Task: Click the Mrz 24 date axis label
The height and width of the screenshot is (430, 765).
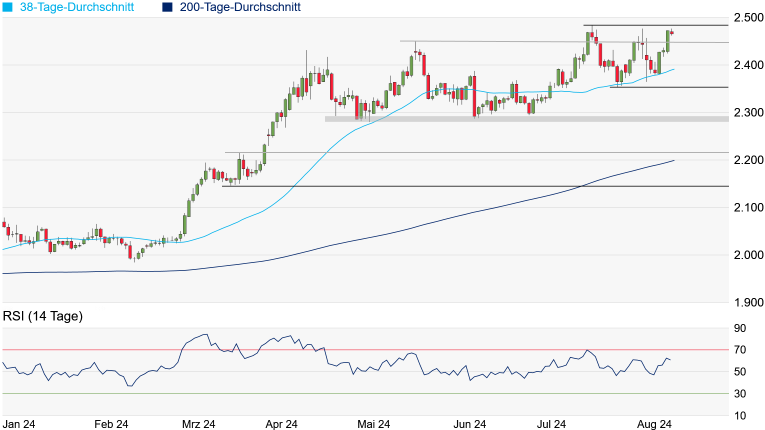Action: point(197,423)
